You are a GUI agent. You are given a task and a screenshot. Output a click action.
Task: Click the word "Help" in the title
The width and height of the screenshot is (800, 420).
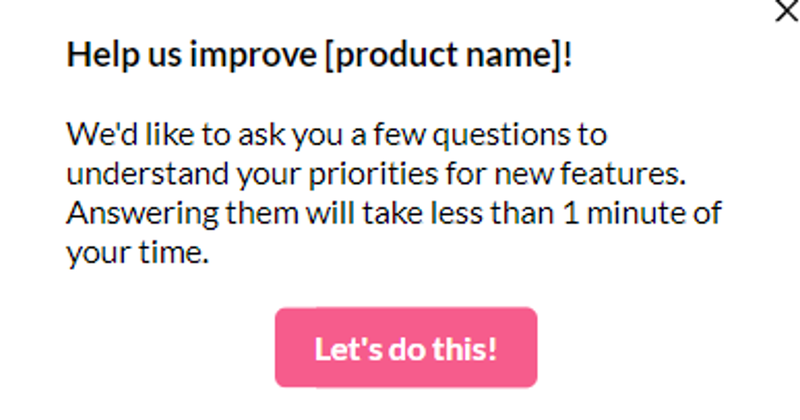pyautogui.click(x=95, y=55)
